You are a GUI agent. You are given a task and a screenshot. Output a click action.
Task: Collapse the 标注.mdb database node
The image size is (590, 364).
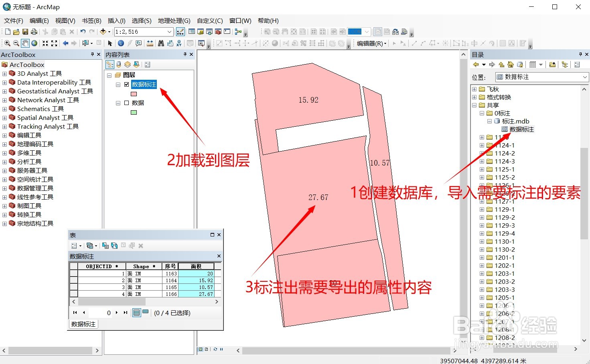[x=489, y=121]
